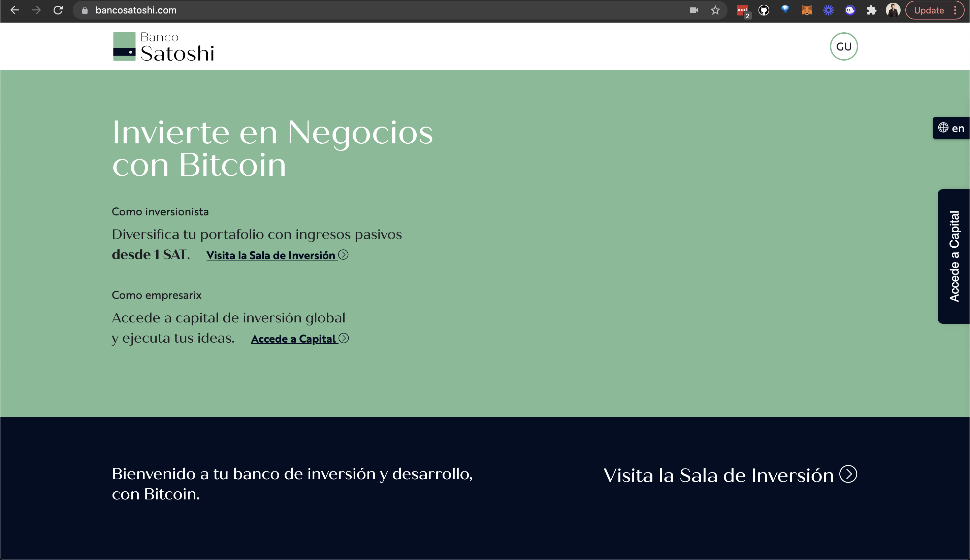This screenshot has width=970, height=560.
Task: Click the bancosatoshi.com address bar
Action: coord(135,10)
